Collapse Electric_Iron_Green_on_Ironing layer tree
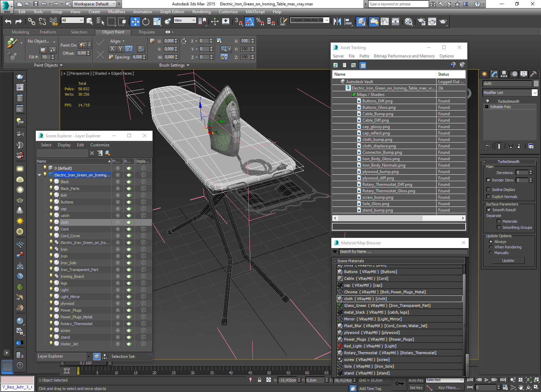The height and width of the screenshot is (392, 541). [39, 175]
